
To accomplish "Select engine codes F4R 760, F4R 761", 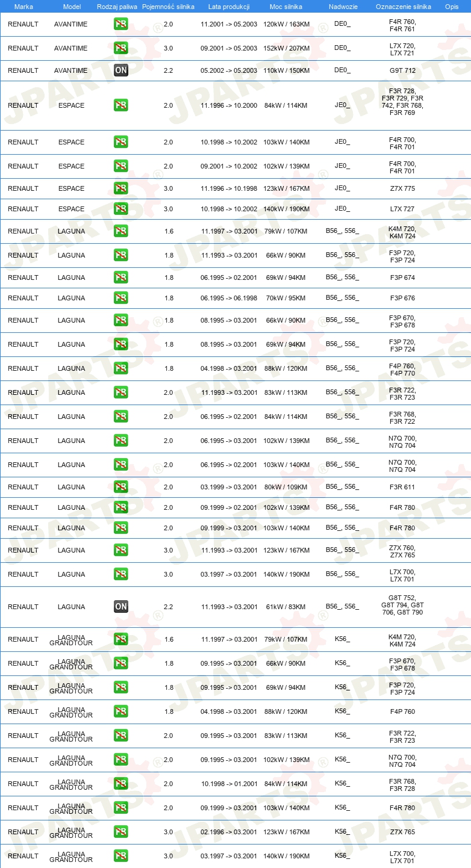I will (x=402, y=25).
